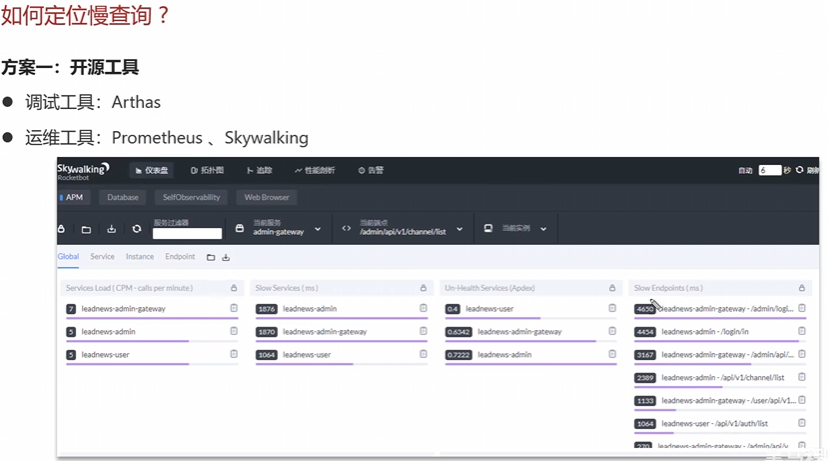The height and width of the screenshot is (461, 828).
Task: Copy leadnews-admin in Un-Health Services
Action: pyautogui.click(x=613, y=354)
